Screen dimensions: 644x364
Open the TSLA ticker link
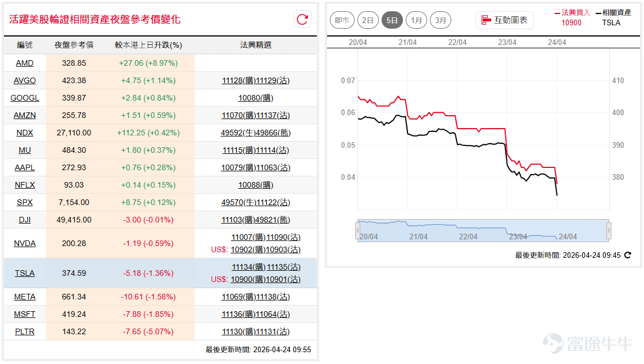pos(25,274)
